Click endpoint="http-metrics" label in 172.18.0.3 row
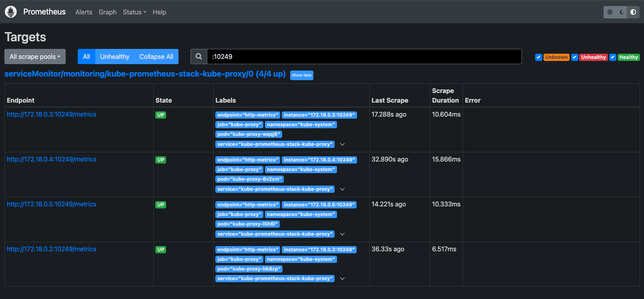Viewport: 644px width, 299px height. pyautogui.click(x=248, y=115)
